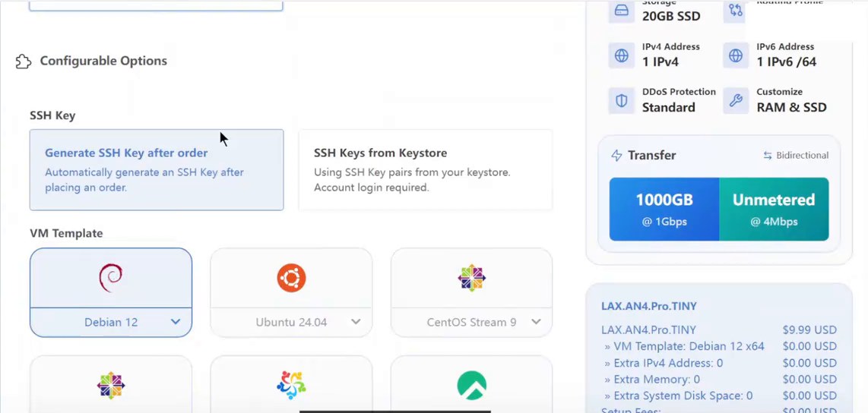The width and height of the screenshot is (868, 413).
Task: Click the Extra IPv4 Address: 0 line
Action: (x=664, y=363)
